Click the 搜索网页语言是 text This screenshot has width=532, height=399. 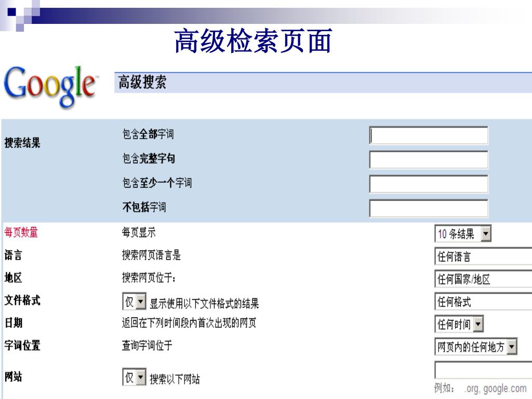point(151,255)
